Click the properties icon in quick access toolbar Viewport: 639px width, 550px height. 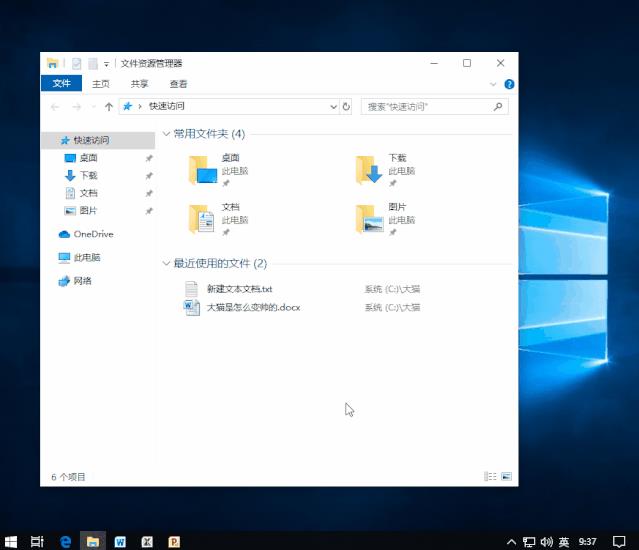click(x=76, y=64)
